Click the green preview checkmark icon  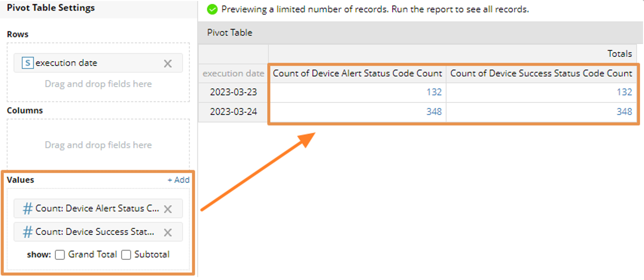tap(212, 9)
